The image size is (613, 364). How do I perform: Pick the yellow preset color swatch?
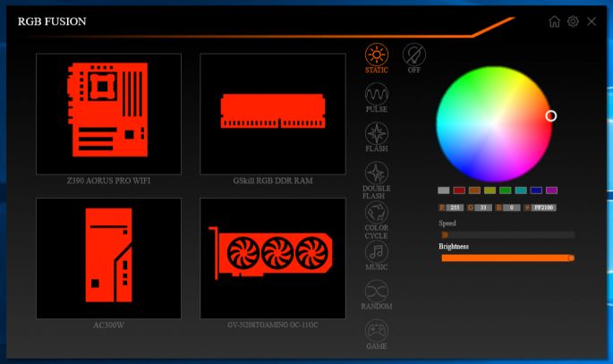[x=490, y=190]
